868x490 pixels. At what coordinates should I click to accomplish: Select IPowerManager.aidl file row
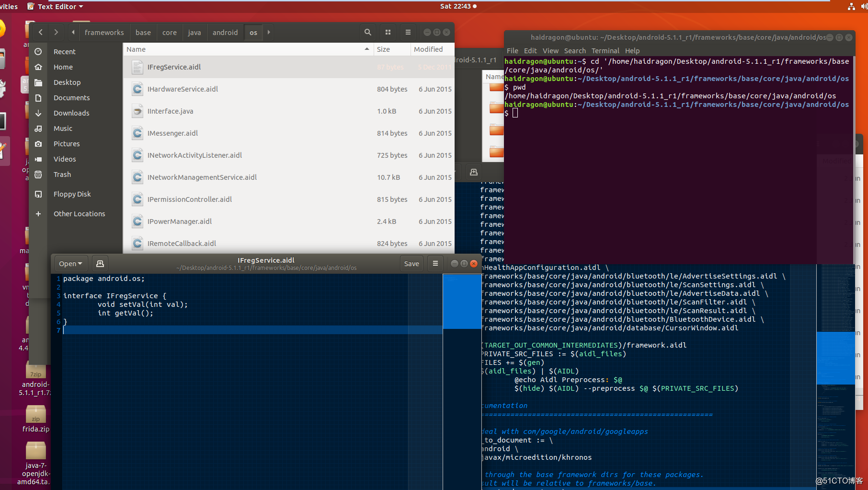288,222
